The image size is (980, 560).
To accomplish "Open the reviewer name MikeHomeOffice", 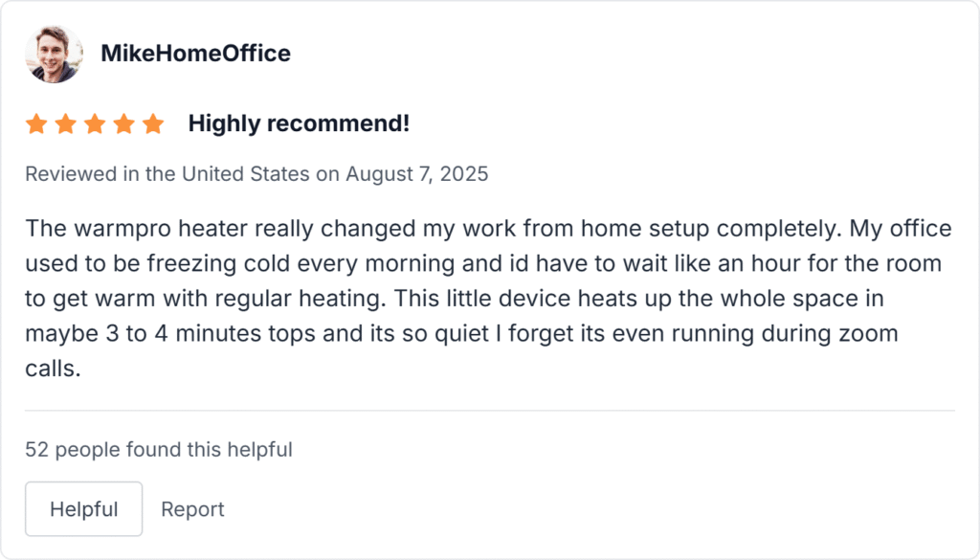I will (x=196, y=54).
